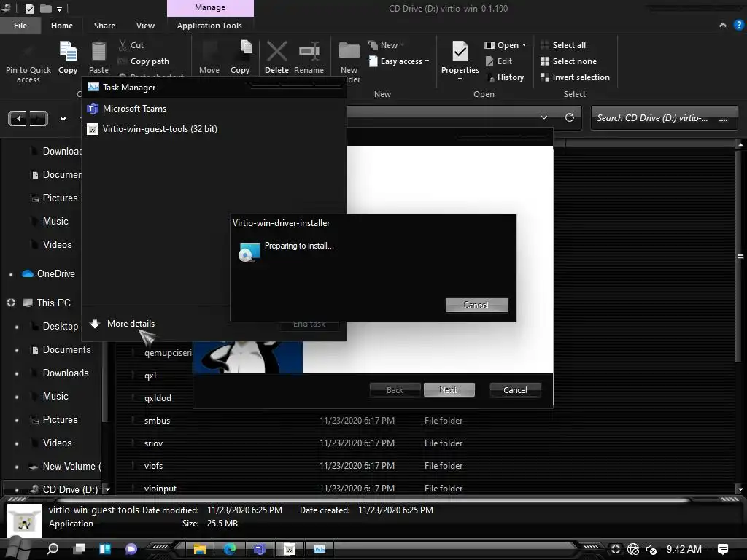This screenshot has width=747, height=560.
Task: Click the Rename icon
Action: click(309, 52)
